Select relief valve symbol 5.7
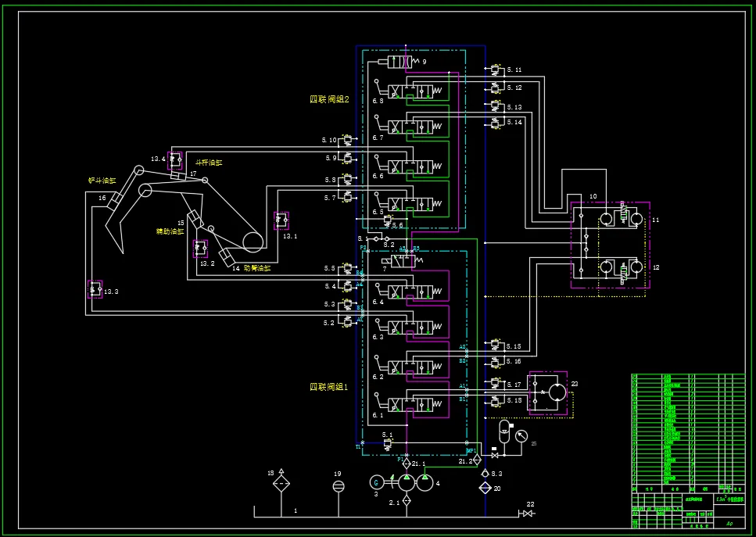Screen dimensions: 756x537 pyautogui.click(x=346, y=196)
